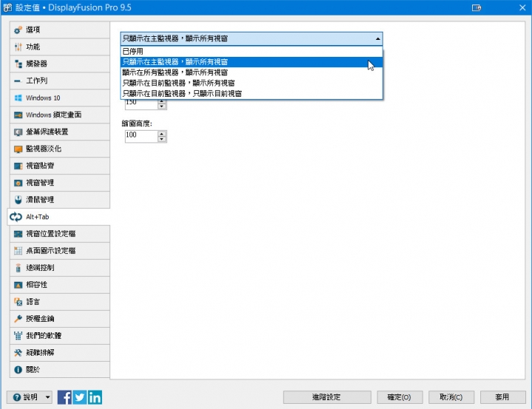Click the 語言 language icon
Screen dimensions: 532x409
pyautogui.click(x=18, y=301)
